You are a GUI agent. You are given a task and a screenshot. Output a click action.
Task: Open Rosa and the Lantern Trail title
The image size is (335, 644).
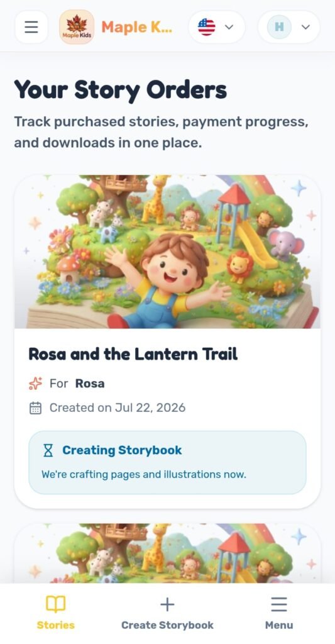(133, 354)
